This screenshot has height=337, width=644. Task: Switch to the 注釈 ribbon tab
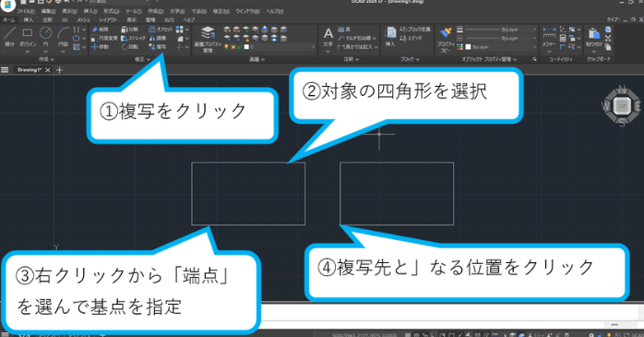pos(47,19)
